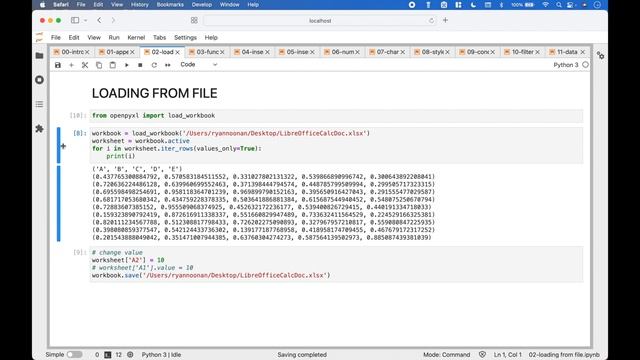640x360 pixels.
Task: Open JupyterLab Help menu
Action: click(x=211, y=38)
